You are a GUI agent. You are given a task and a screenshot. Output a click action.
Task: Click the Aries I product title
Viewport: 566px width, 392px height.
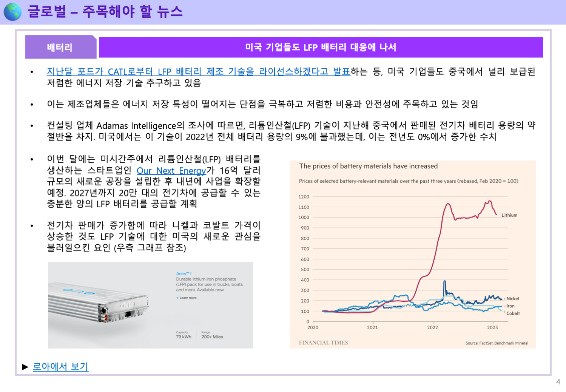[x=184, y=274]
